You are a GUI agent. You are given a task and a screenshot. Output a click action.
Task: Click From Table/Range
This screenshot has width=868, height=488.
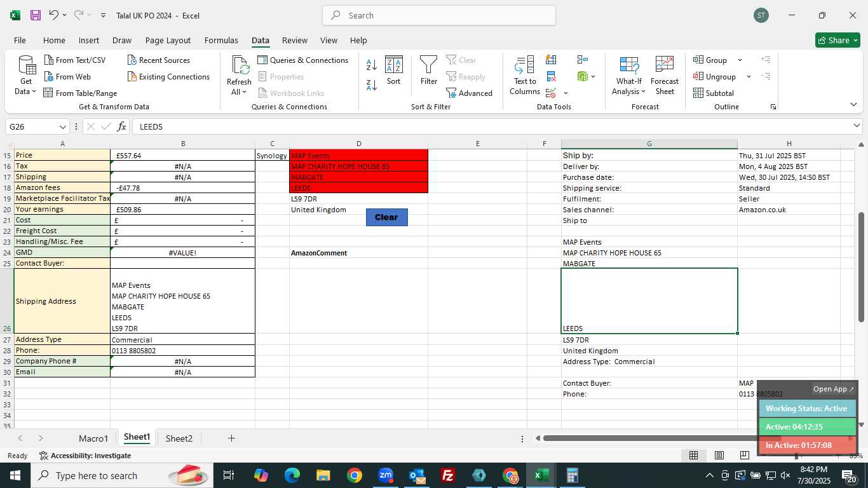tap(80, 93)
